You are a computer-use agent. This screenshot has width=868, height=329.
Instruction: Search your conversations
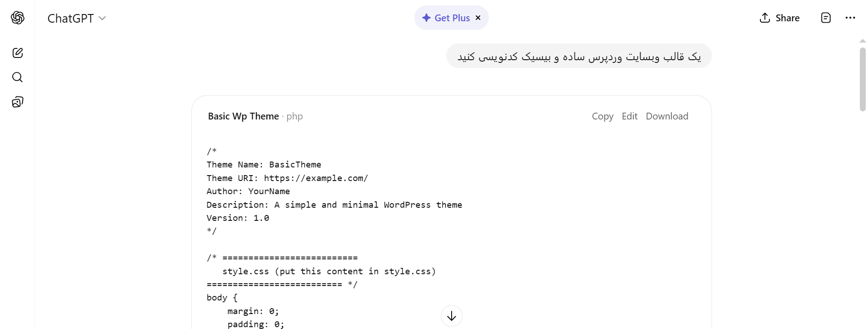(18, 77)
